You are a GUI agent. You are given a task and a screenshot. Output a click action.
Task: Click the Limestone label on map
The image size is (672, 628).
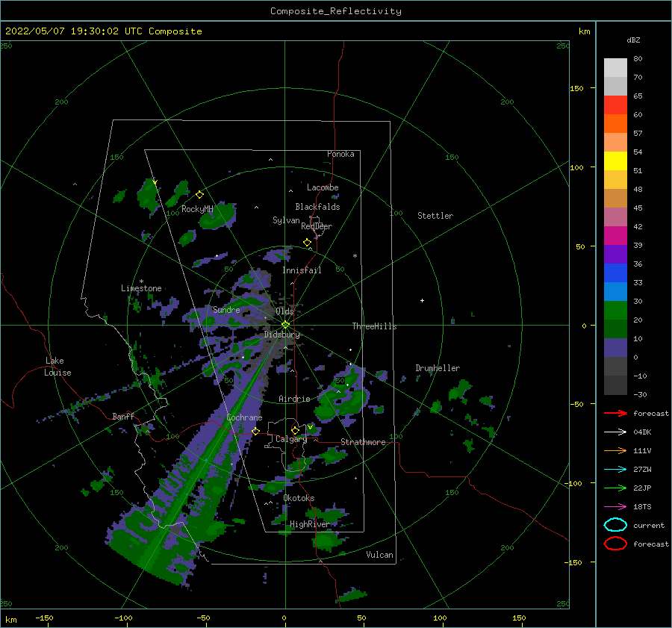point(141,288)
